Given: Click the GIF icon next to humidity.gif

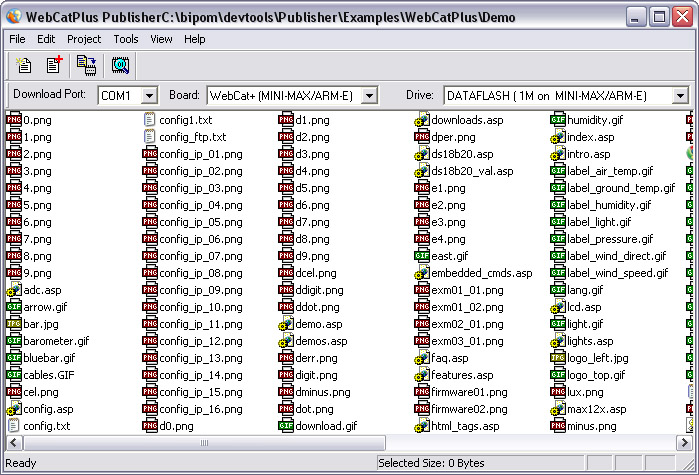Looking at the screenshot, I should point(558,119).
